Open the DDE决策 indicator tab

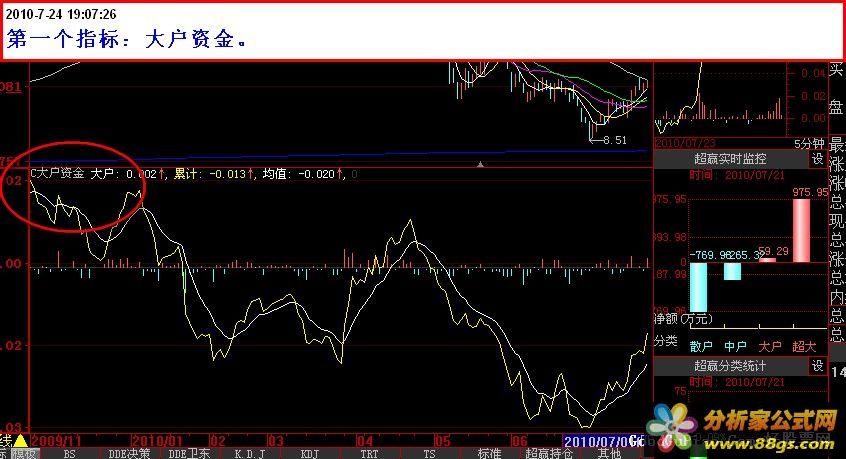click(x=129, y=454)
